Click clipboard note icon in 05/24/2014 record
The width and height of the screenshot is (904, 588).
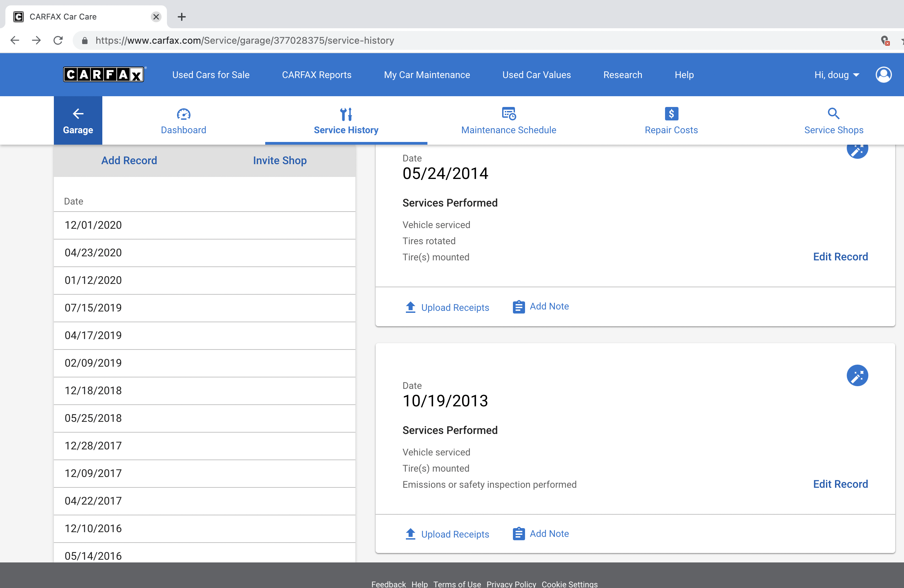pyautogui.click(x=518, y=307)
